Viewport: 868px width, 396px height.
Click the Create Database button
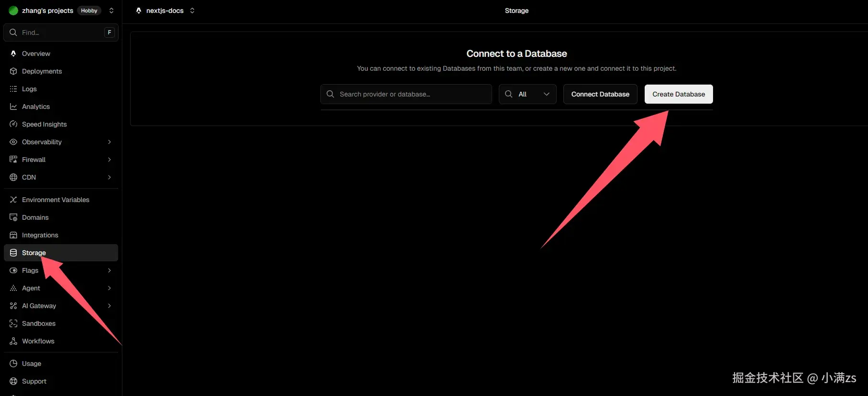point(679,94)
